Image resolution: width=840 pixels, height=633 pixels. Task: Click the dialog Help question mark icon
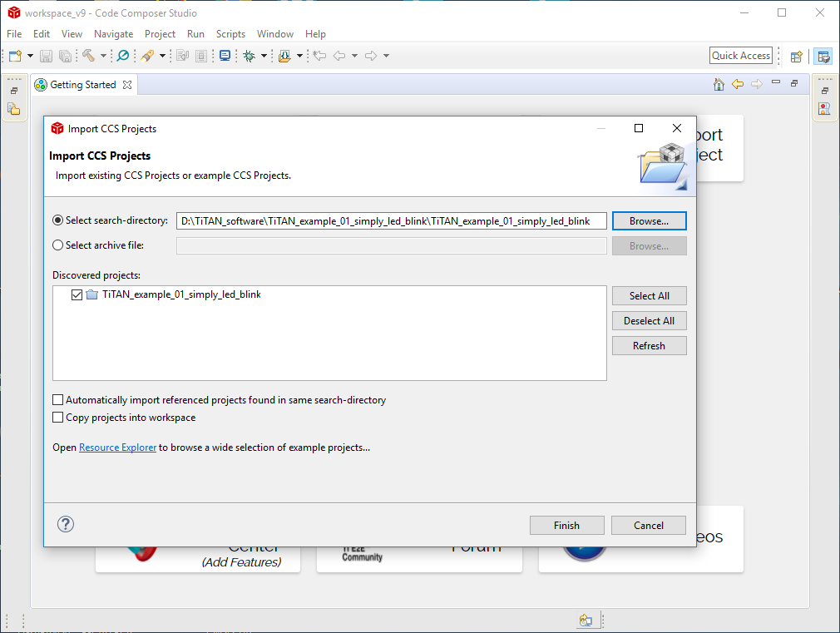66,524
